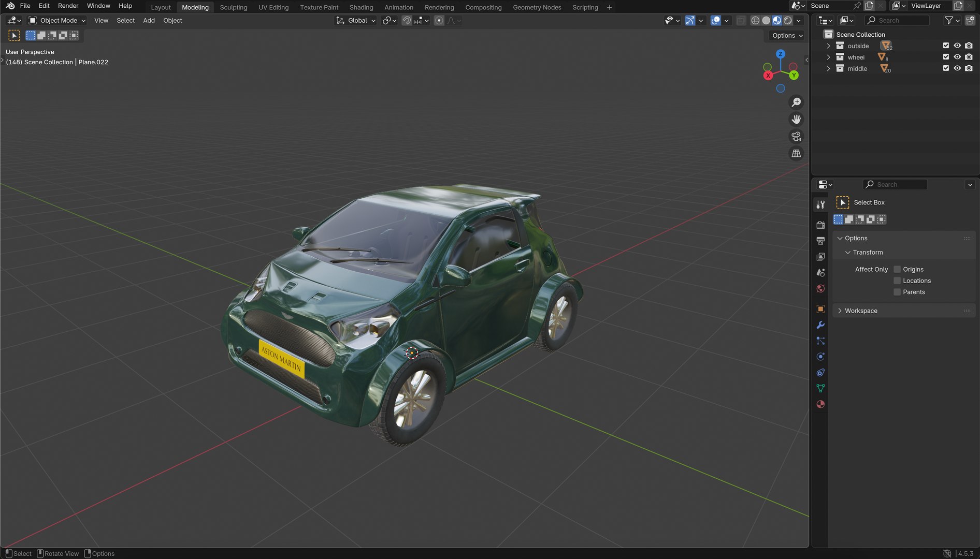
Task: Open the Material properties tab
Action: coord(820,404)
